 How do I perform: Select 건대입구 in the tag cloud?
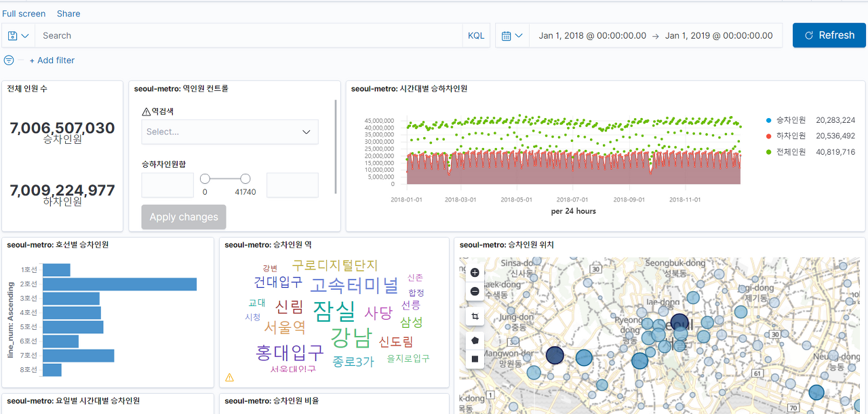[278, 282]
